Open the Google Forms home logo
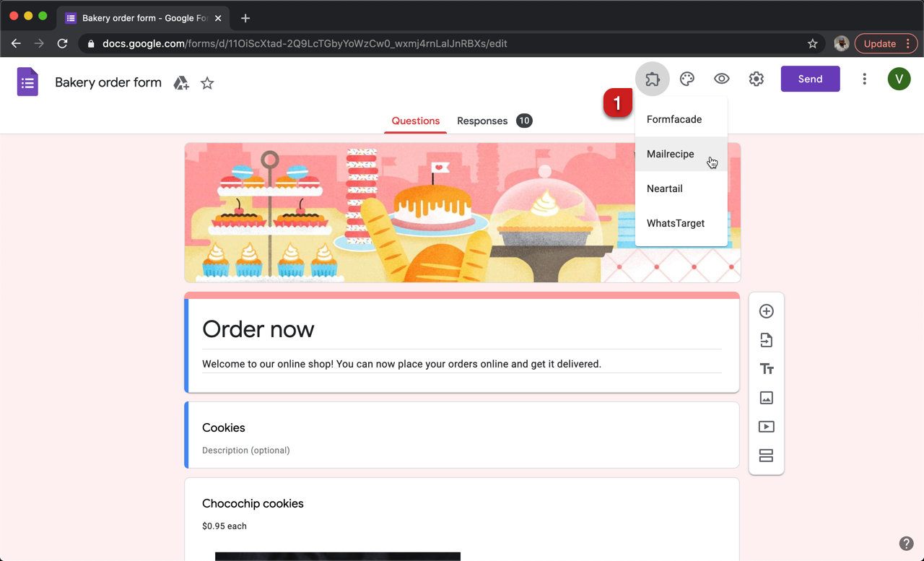The image size is (924, 561). (27, 82)
